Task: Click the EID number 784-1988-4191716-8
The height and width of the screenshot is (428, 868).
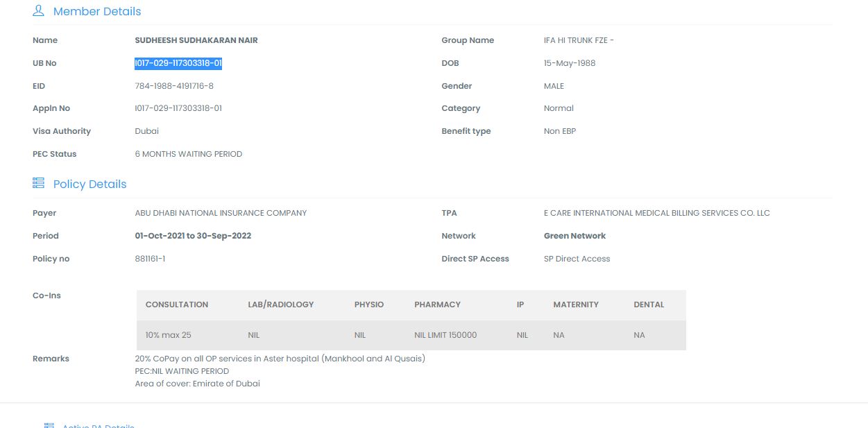Action: pos(174,86)
